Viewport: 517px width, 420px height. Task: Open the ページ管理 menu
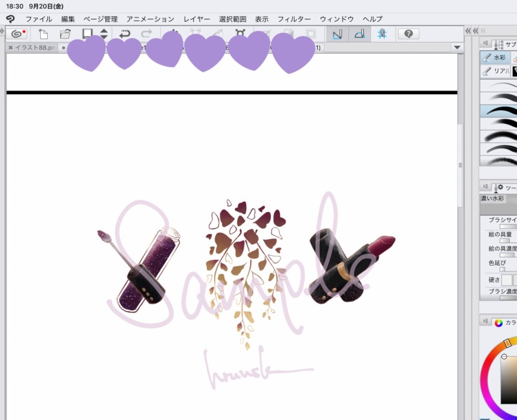100,19
